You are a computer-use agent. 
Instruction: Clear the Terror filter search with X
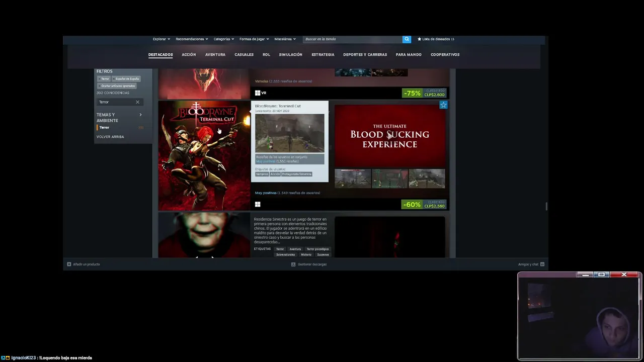point(137,102)
